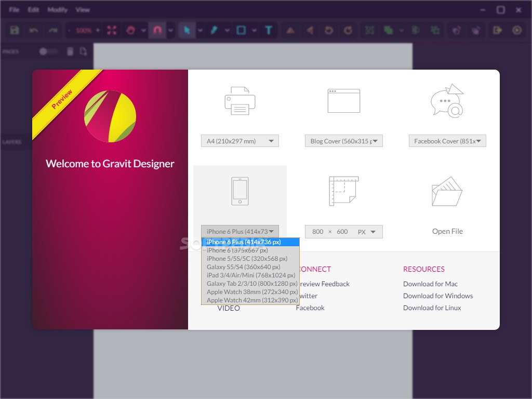Click the Undo arrow icon
This screenshot has height=399, width=532.
[x=34, y=30]
